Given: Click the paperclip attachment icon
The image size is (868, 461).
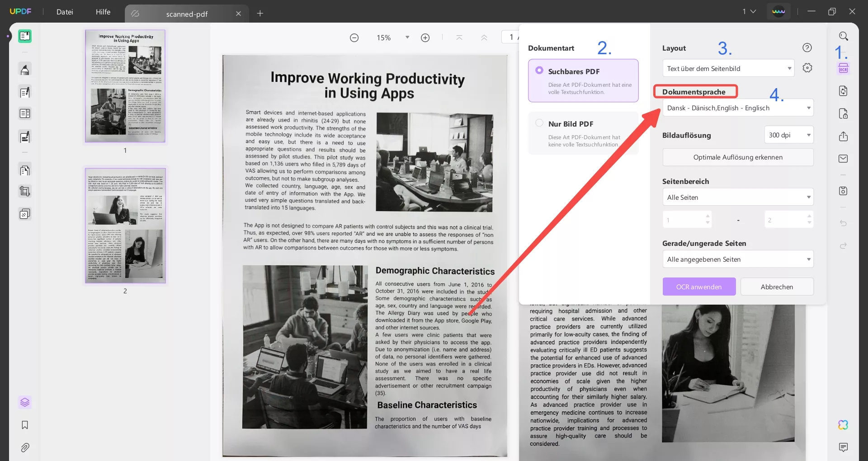Looking at the screenshot, I should [25, 447].
